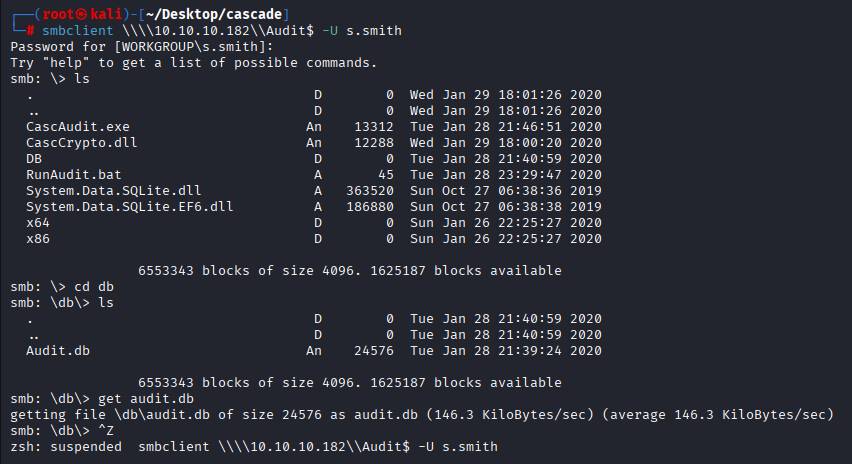
Task: Click the smbclient command on the prompt line
Action: (78, 30)
